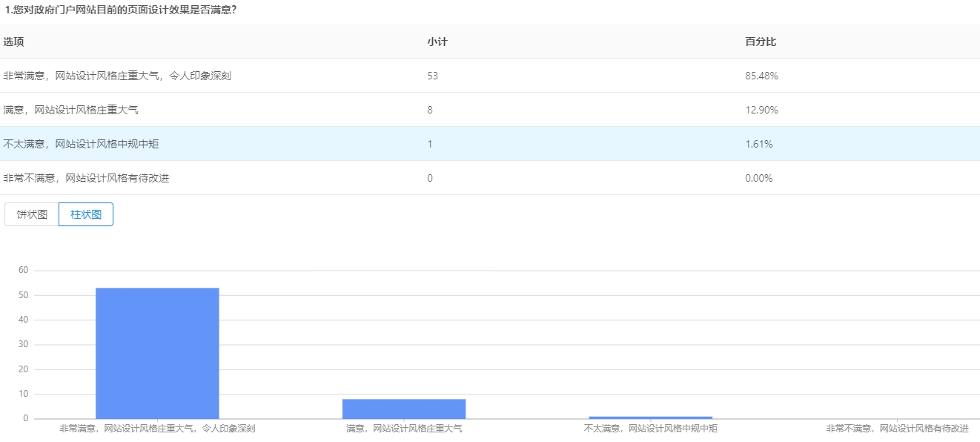Click the second blue bar in chart

tap(404, 409)
